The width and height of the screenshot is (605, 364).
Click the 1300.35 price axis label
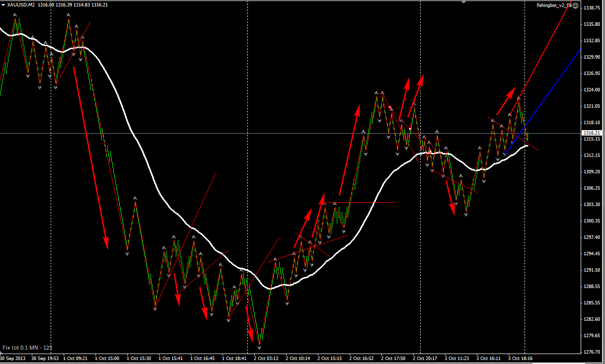point(592,221)
